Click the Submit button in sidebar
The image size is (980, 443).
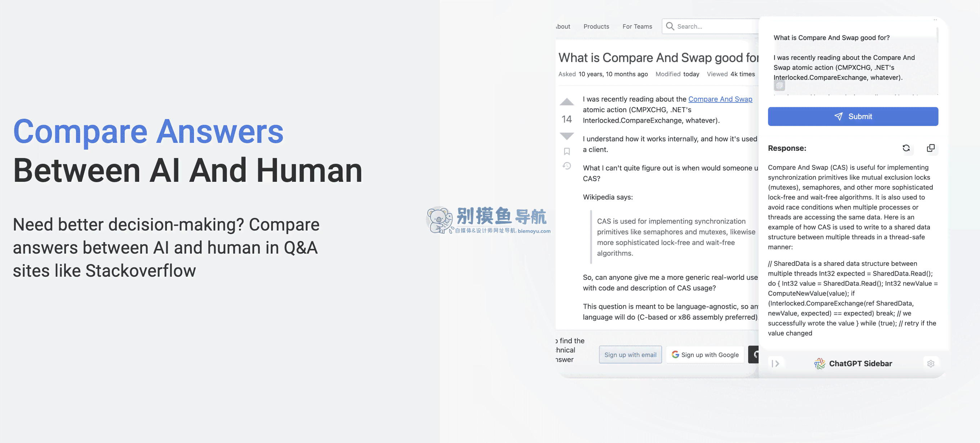(x=853, y=117)
